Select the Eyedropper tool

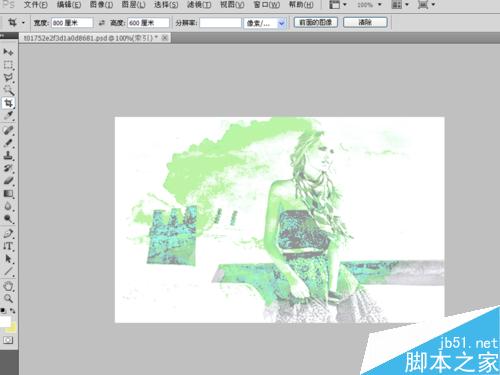pos(8,116)
